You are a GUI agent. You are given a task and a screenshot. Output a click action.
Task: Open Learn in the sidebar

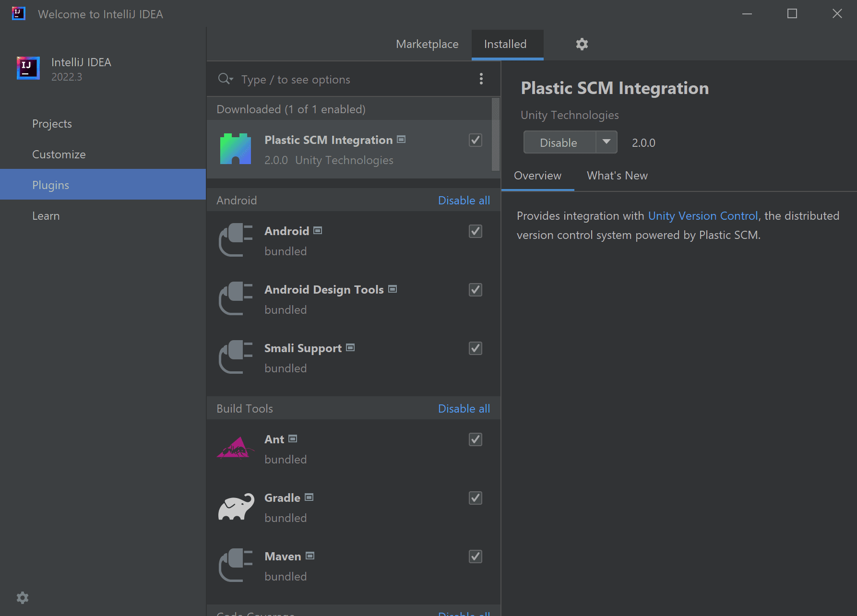coord(103,216)
